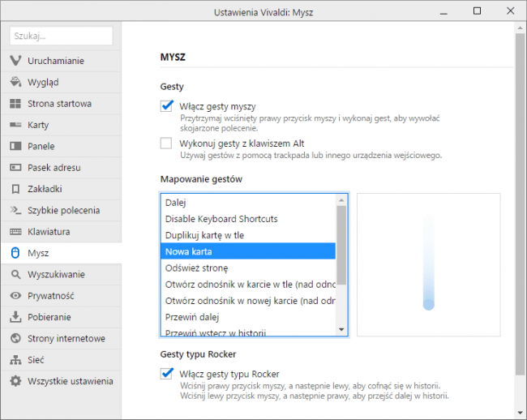Disable the Włącz gesty myszy checkbox
Screen dimensions: 527x420
(x=166, y=106)
